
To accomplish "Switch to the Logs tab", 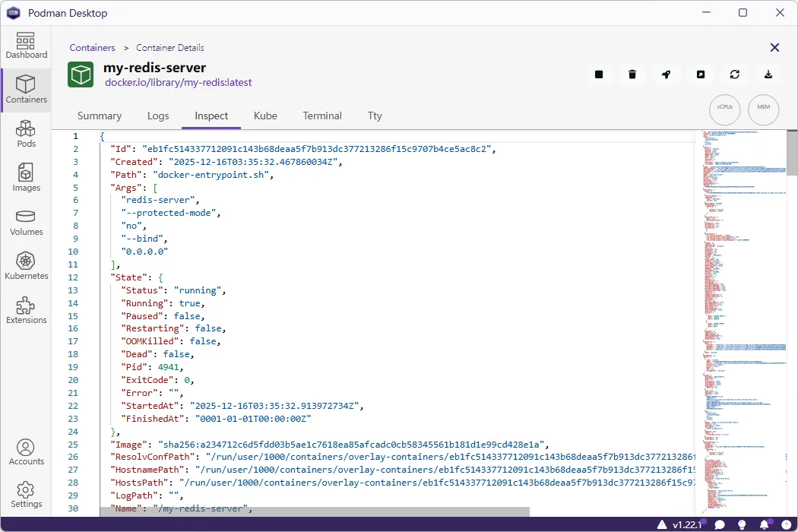I will pos(158,116).
